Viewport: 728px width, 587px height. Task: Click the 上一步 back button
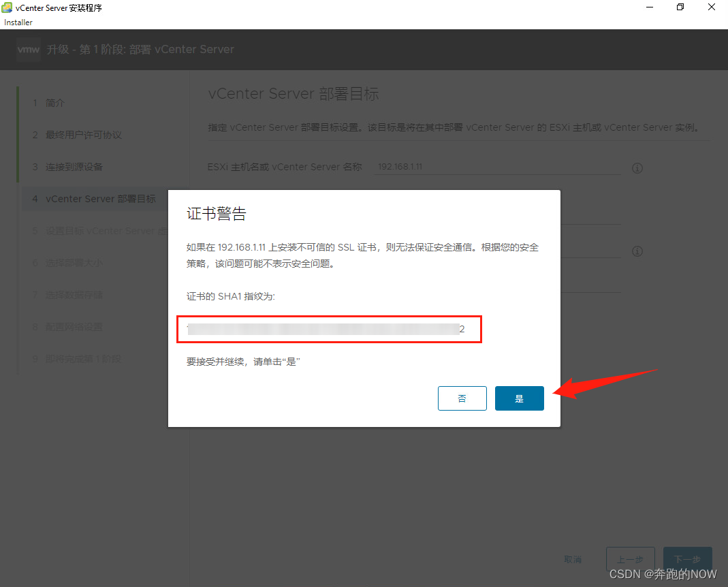[630, 559]
